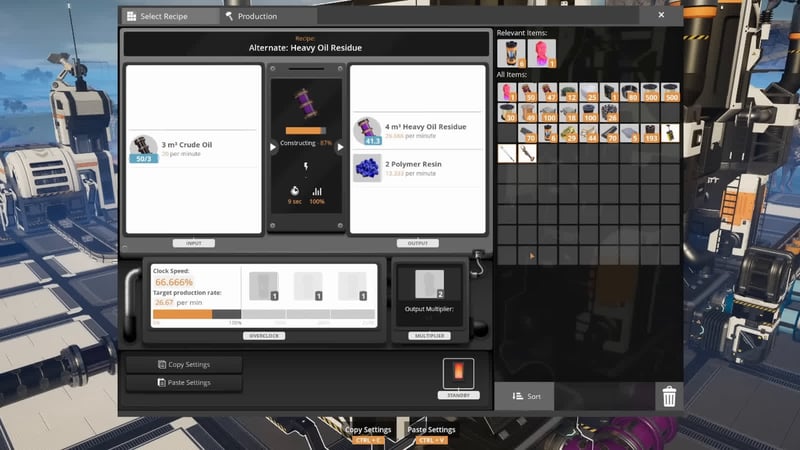Select the green item stack of 12
The width and height of the screenshot is (800, 450).
(x=568, y=92)
